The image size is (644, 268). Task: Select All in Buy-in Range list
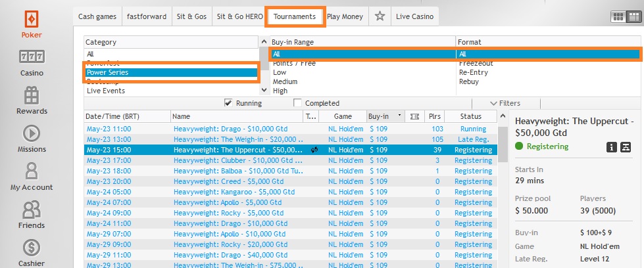click(x=362, y=54)
